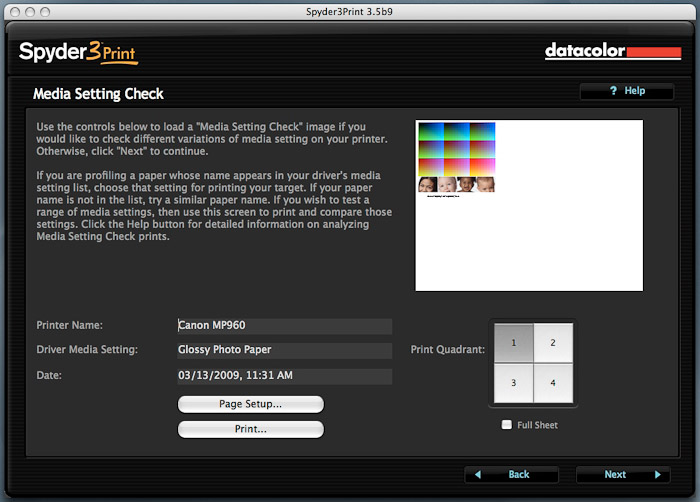
Task: Click the question mark Help button
Action: tap(627, 91)
